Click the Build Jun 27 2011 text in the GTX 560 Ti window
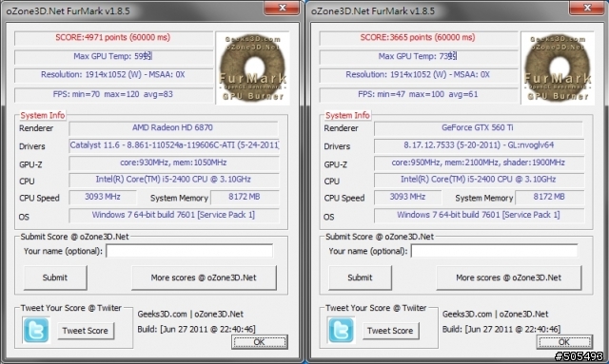 pos(501,329)
